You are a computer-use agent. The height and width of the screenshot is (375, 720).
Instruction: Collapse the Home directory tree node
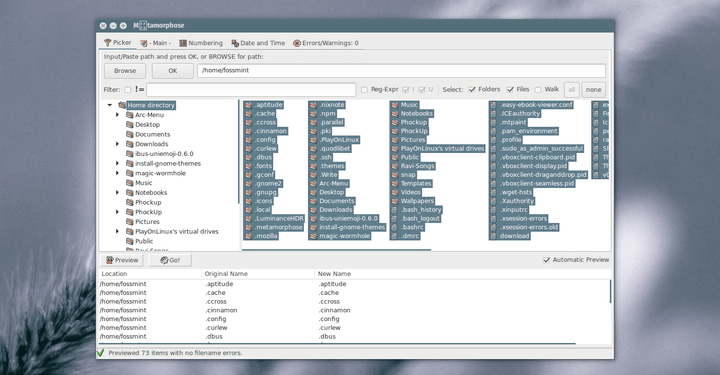coord(110,105)
